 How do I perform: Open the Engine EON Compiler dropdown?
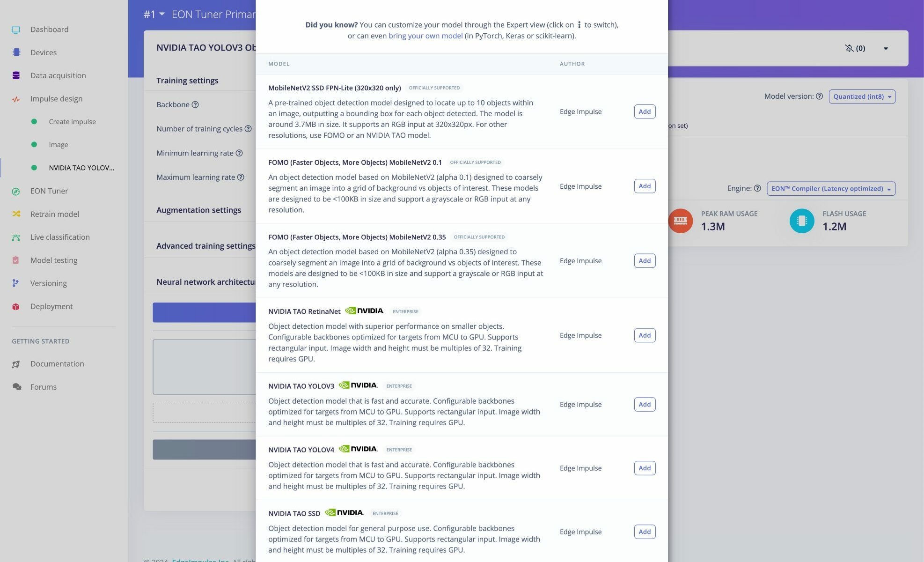coord(831,189)
